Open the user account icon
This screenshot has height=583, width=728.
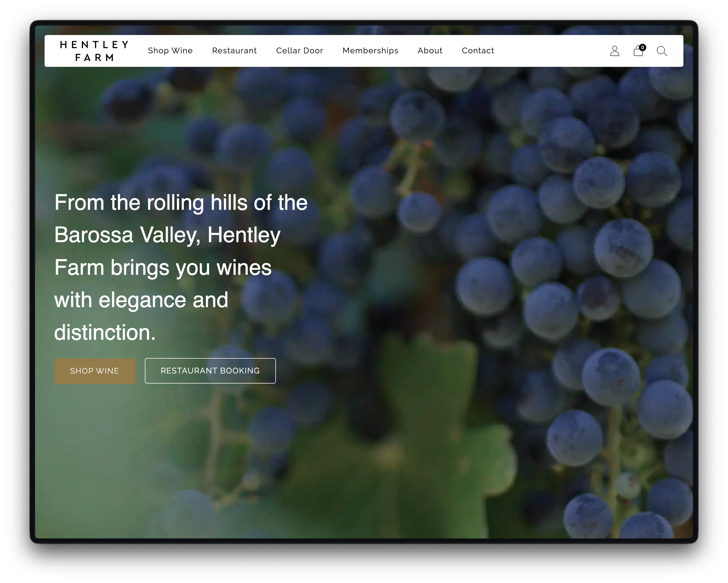(614, 51)
